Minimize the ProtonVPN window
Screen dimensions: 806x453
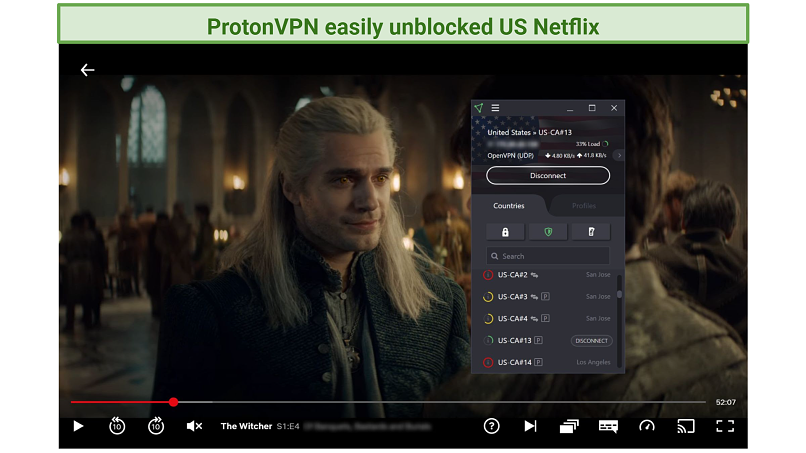[x=570, y=108]
